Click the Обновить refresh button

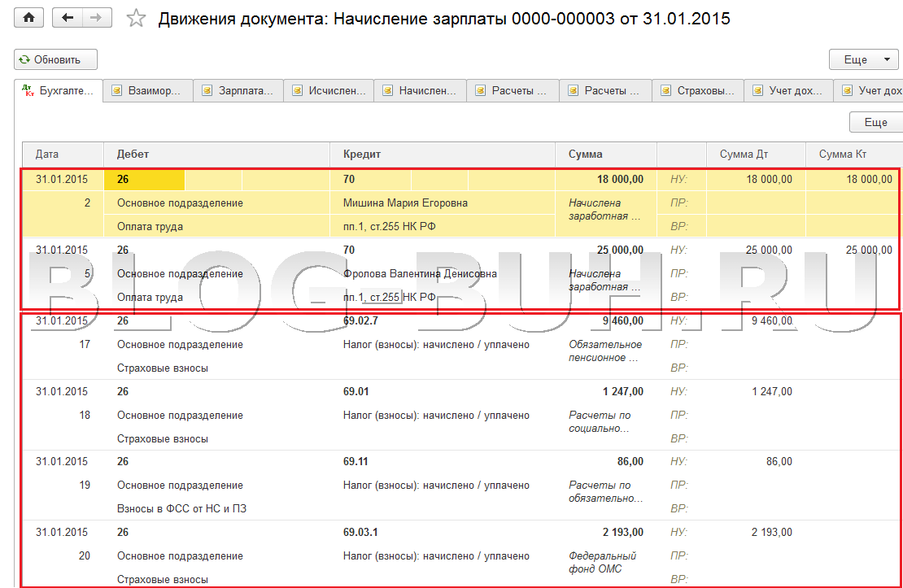click(x=55, y=59)
